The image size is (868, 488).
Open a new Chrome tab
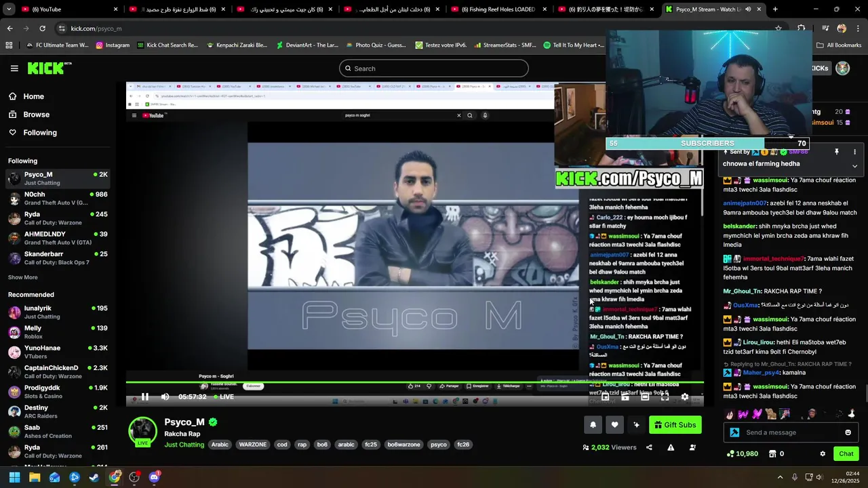coord(775,9)
